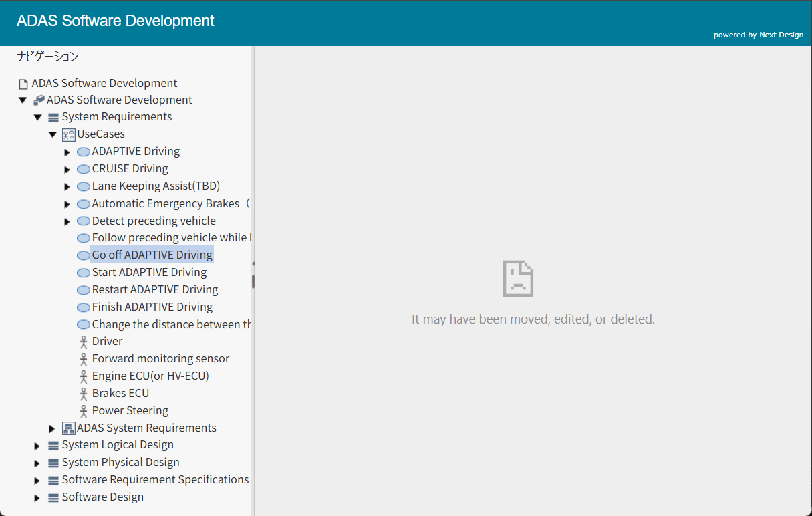Click the oval icon beside Start ADAPTIVE Driving
The height and width of the screenshot is (516, 812).
[x=83, y=272]
